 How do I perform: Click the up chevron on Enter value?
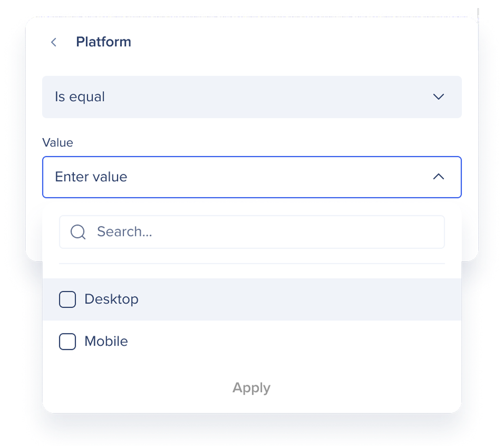tap(438, 177)
